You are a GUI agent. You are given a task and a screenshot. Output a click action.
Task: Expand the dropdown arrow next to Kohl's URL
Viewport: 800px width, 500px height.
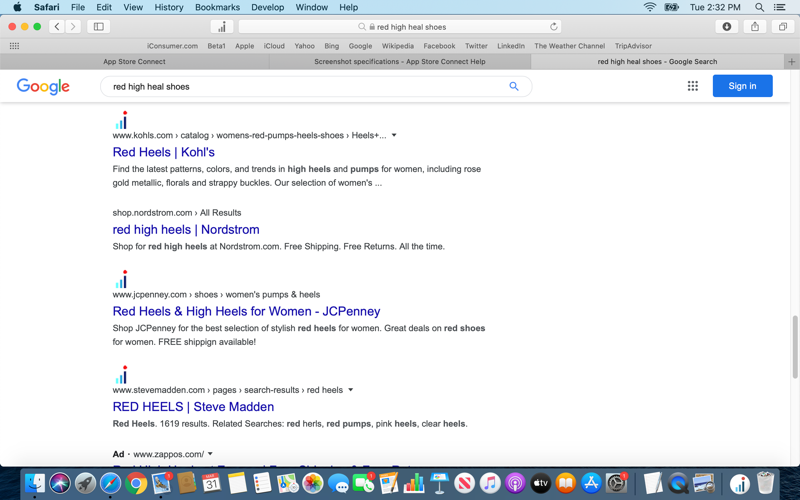[x=394, y=135]
